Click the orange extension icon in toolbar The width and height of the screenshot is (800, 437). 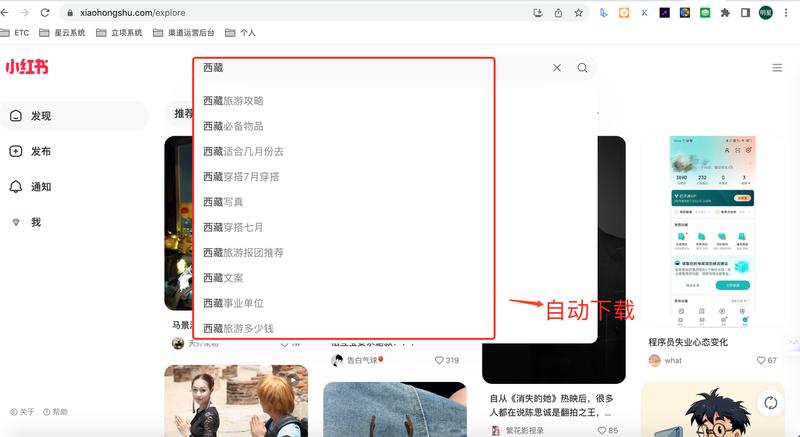623,13
